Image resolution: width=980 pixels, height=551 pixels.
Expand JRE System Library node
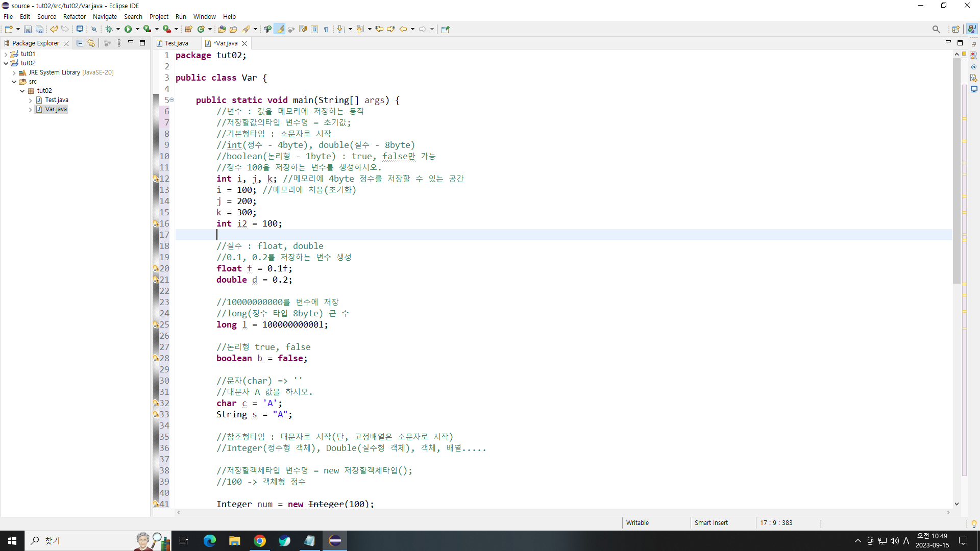(14, 72)
